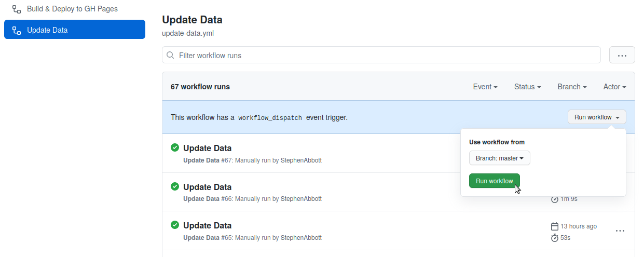This screenshot has width=644, height=257.
Task: Open the Branch: master selector
Action: point(500,158)
